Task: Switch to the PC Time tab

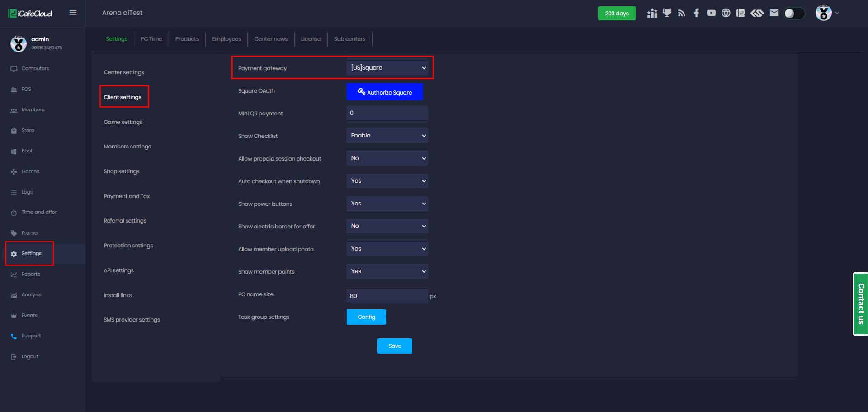Action: coord(151,39)
